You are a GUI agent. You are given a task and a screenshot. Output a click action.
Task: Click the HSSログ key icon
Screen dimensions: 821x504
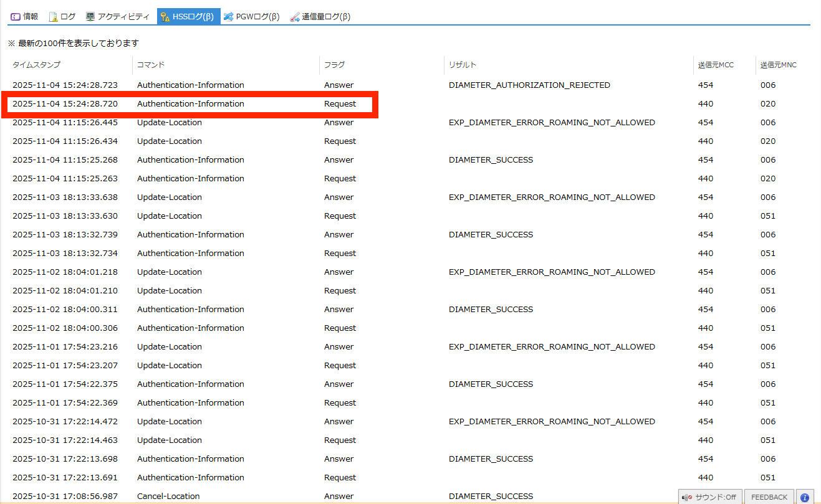click(165, 17)
